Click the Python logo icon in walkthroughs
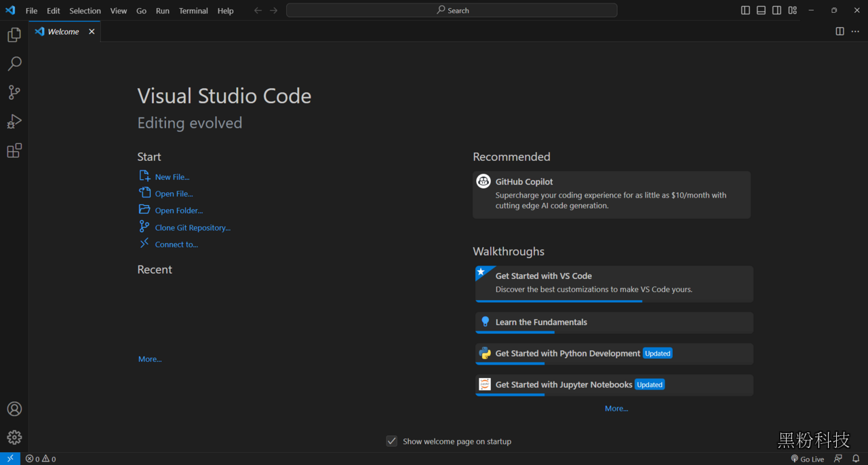Viewport: 868px width, 465px height. coord(485,353)
